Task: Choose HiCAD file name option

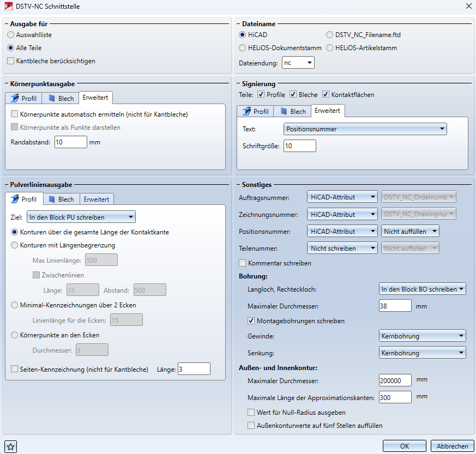Action: pyautogui.click(x=242, y=35)
